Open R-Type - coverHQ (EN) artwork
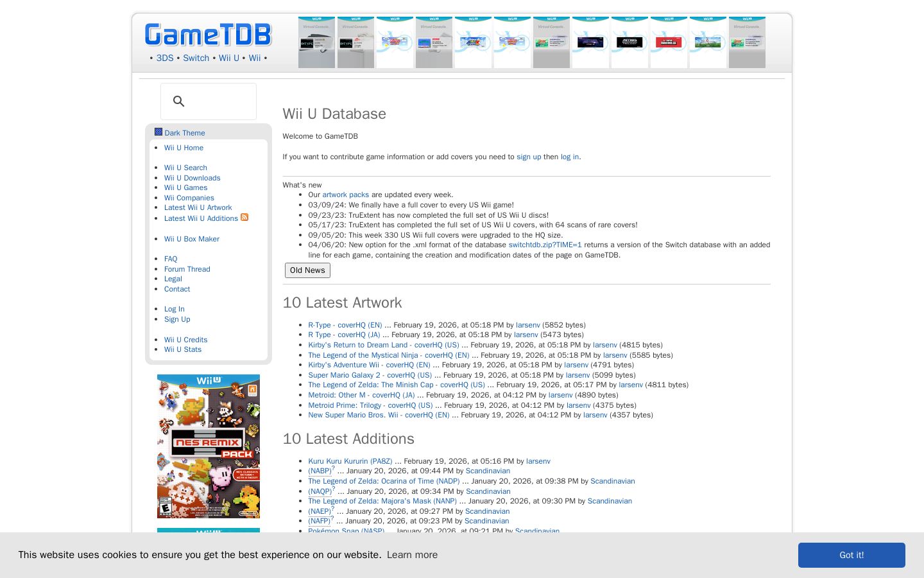924x578 pixels. coord(345,325)
